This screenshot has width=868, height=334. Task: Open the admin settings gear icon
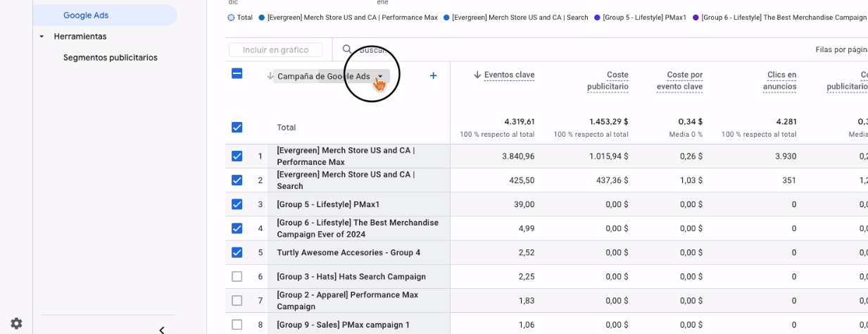(x=16, y=323)
